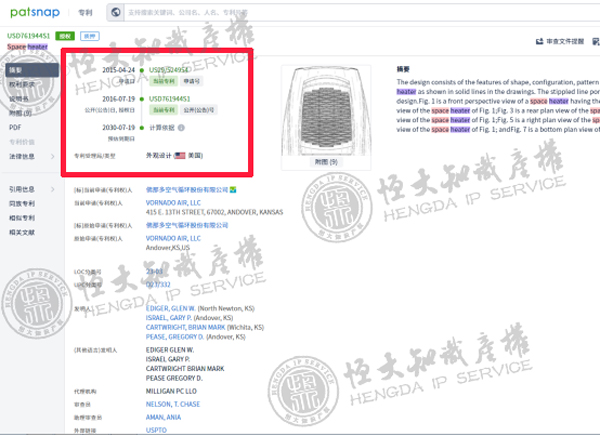
Task: Open current assignee VORNADO AIR, LLC link
Action: click(x=173, y=202)
